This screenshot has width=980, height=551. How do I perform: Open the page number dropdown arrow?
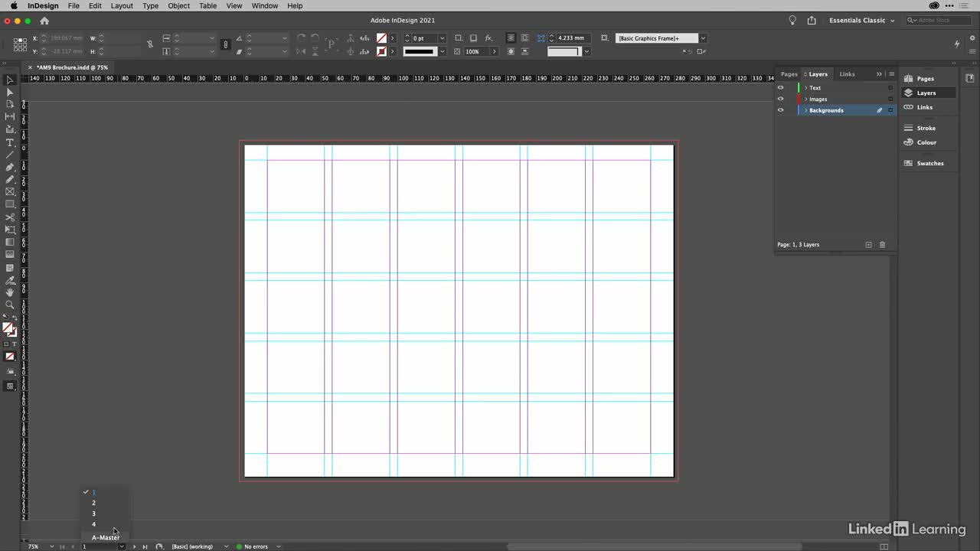tap(121, 546)
